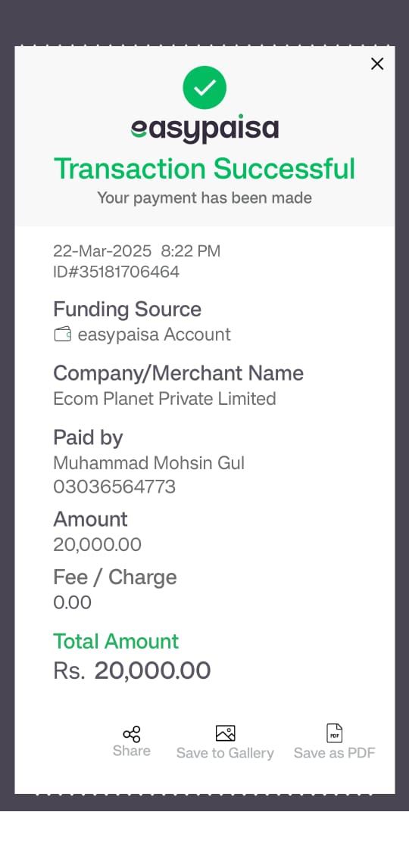This screenshot has width=409, height=868.
Task: Tap the Share icon
Action: 132,734
